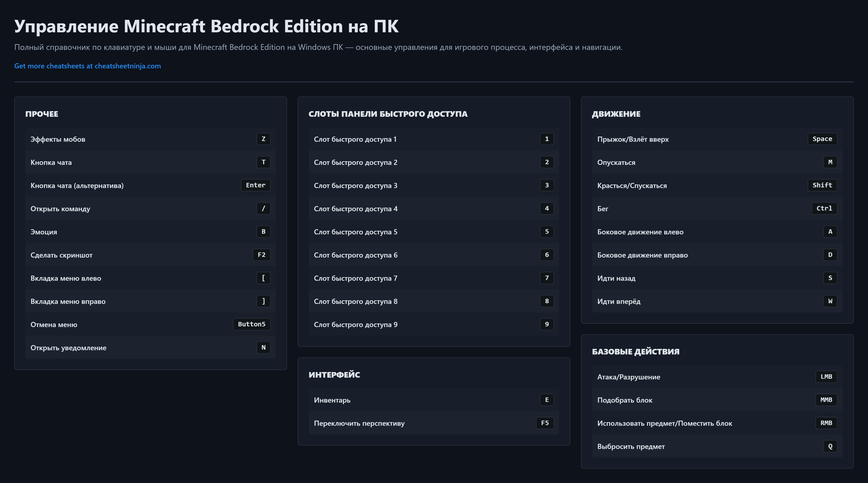868x483 pixels.
Task: Click the Space key badge for jumping
Action: (x=822, y=139)
